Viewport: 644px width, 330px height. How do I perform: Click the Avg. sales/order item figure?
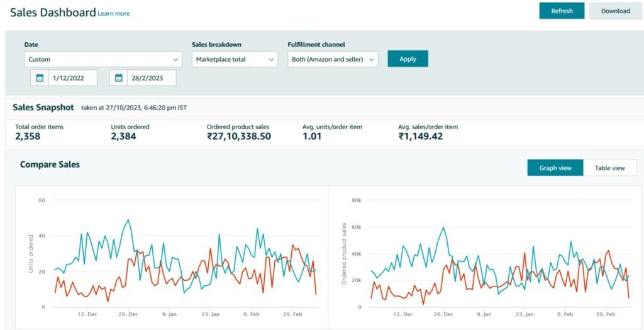(421, 136)
